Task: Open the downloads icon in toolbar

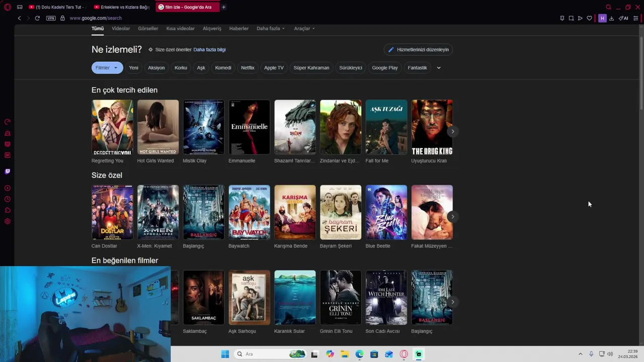Action: [611, 18]
